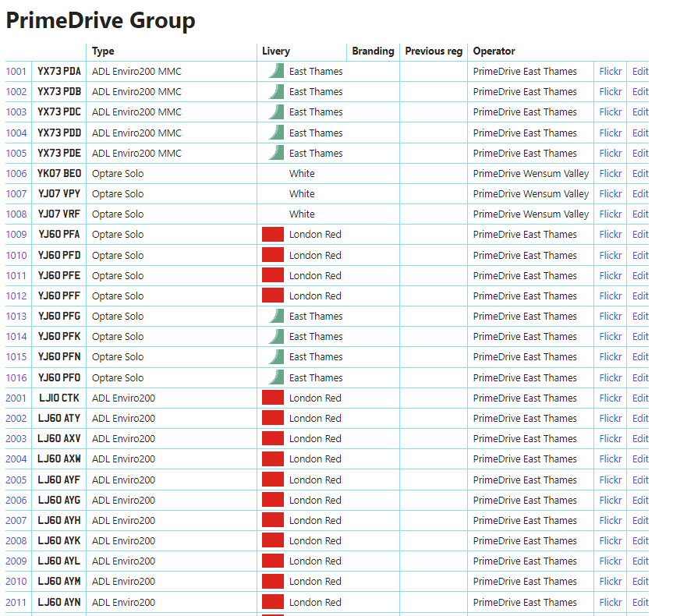Edit the YJ60 PFF vehicle row
Viewport: 673px width, 616px height.
click(640, 296)
